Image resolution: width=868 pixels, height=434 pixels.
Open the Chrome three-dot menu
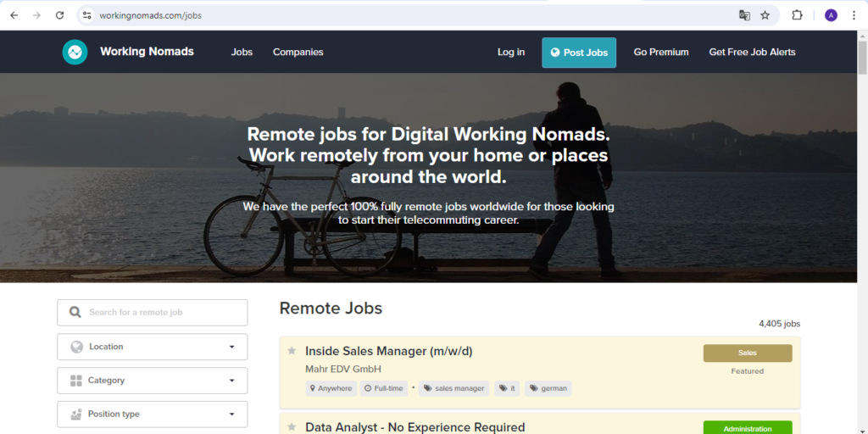[854, 15]
